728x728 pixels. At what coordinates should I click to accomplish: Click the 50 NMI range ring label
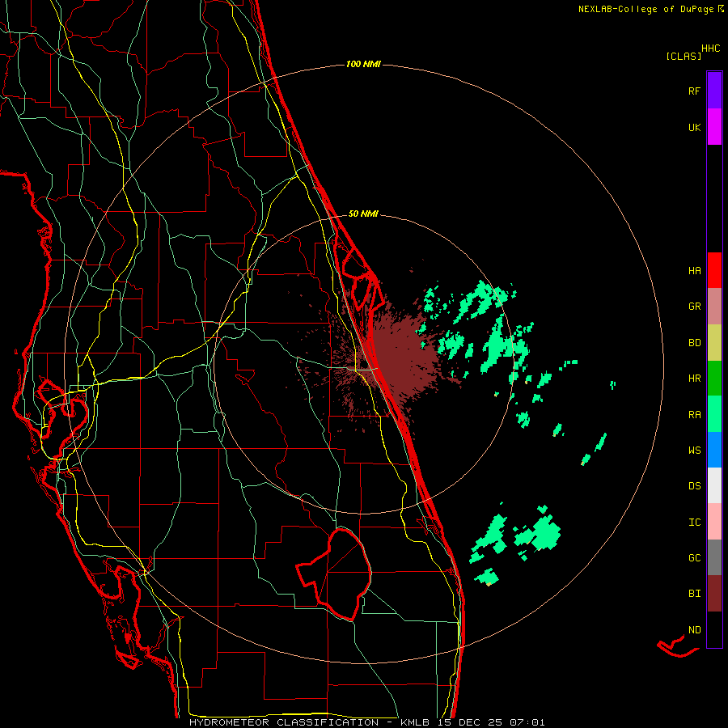(363, 214)
